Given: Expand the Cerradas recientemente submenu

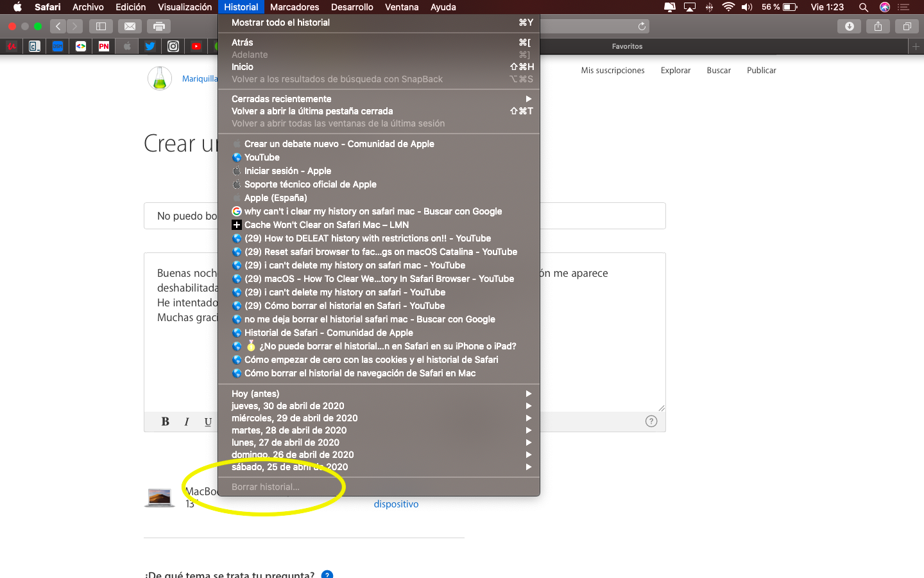Looking at the screenshot, I should pos(379,99).
